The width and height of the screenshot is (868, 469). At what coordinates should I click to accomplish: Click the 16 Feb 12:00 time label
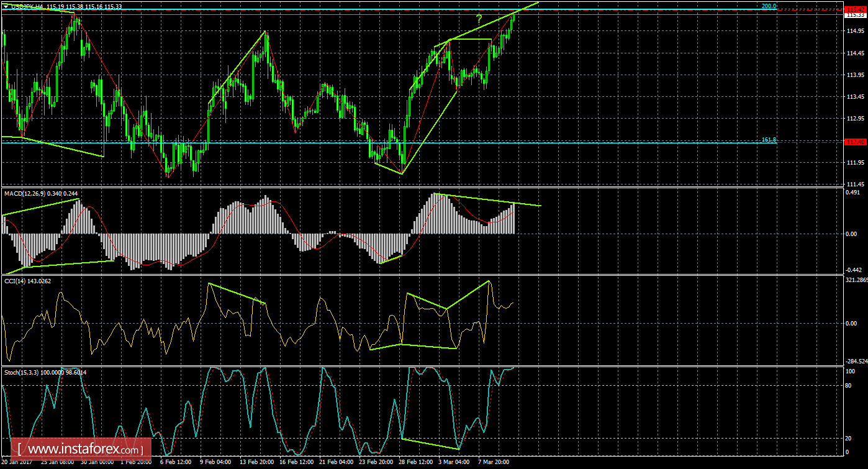click(x=296, y=463)
